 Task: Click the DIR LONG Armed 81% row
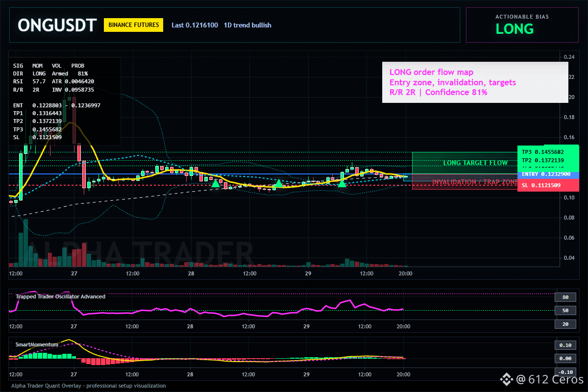(x=50, y=73)
